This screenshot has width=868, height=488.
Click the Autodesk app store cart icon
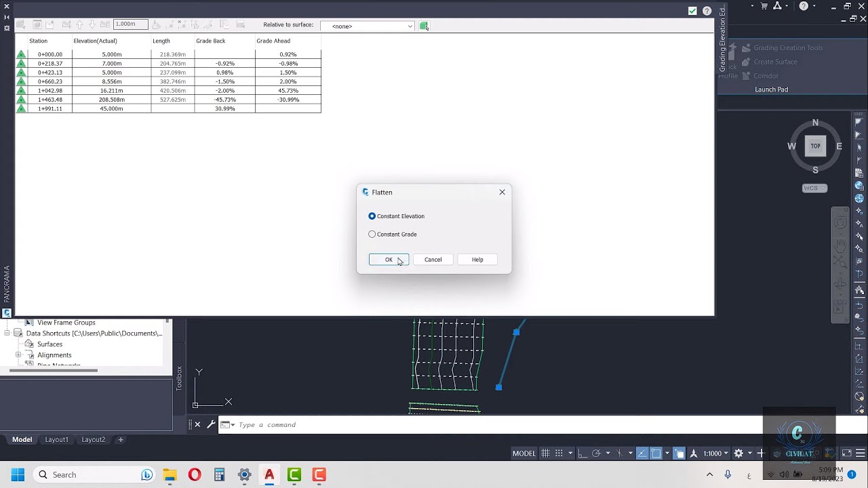(764, 6)
